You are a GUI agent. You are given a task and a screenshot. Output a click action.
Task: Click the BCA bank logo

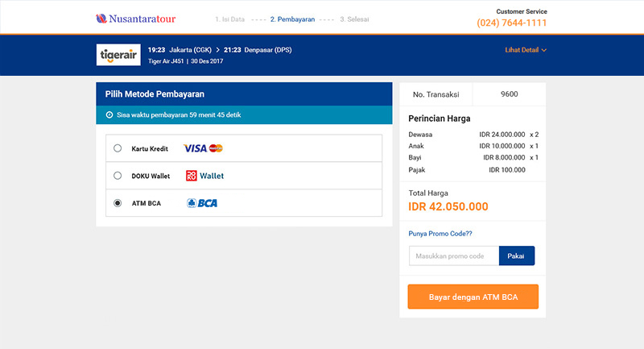pyautogui.click(x=202, y=203)
